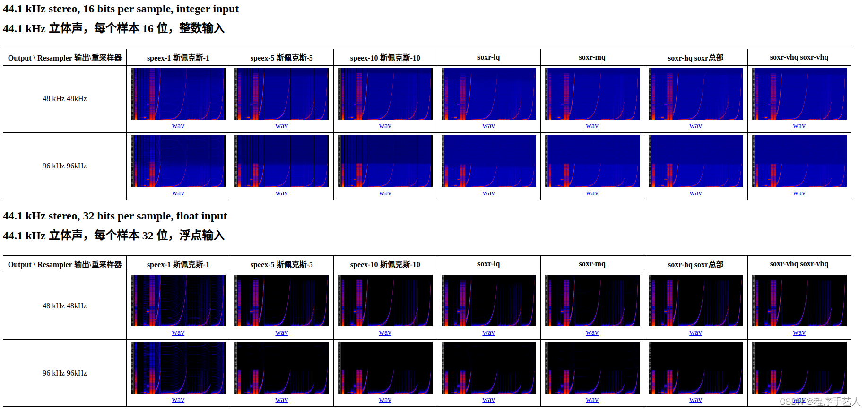The height and width of the screenshot is (411, 868).
Task: Open wav link for soxr-mq 48 kHz, float input
Action: (592, 332)
